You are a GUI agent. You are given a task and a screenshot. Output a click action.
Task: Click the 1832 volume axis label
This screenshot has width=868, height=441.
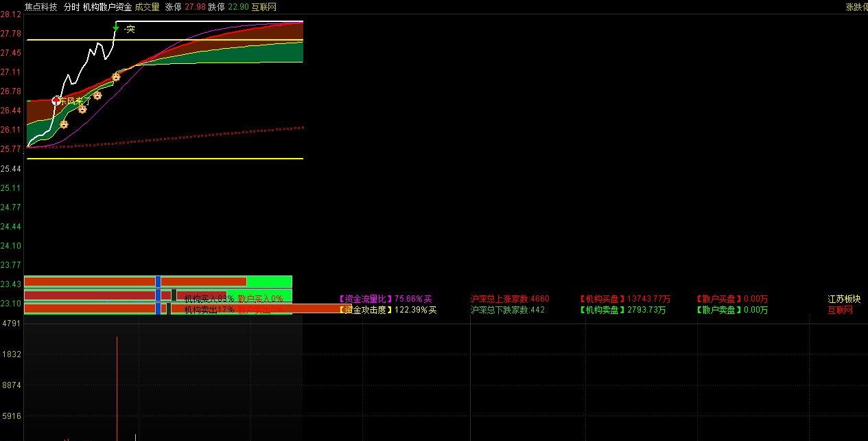[x=12, y=354]
